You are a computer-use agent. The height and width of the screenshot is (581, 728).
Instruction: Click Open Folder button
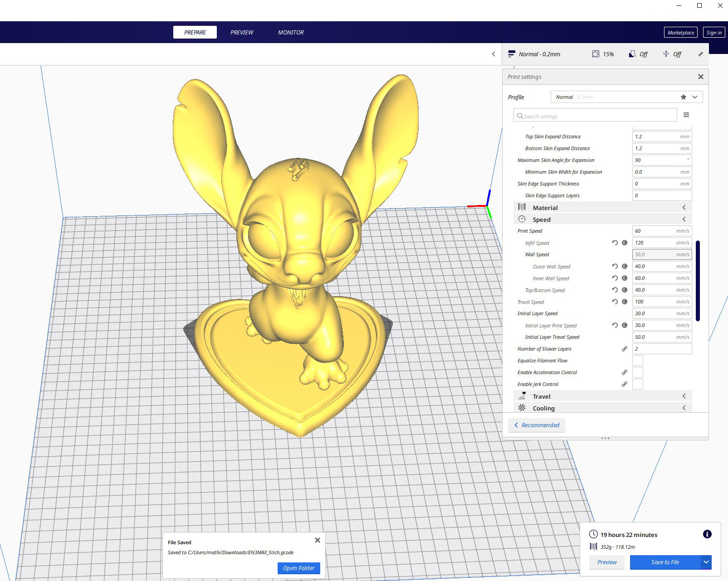[299, 568]
